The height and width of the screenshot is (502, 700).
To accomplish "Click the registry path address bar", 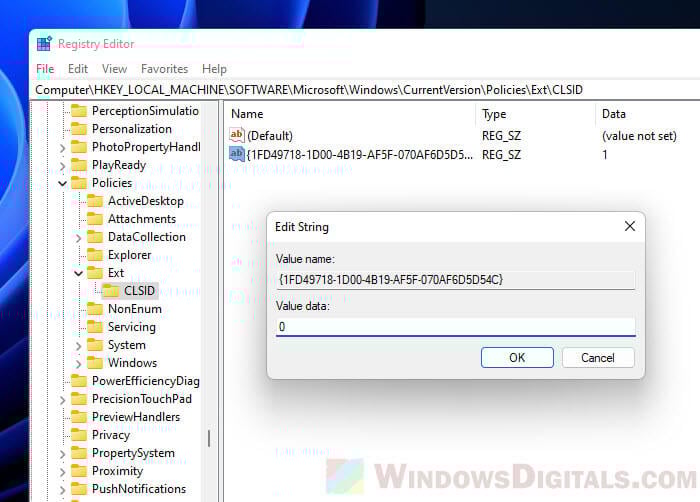I will coord(366,90).
